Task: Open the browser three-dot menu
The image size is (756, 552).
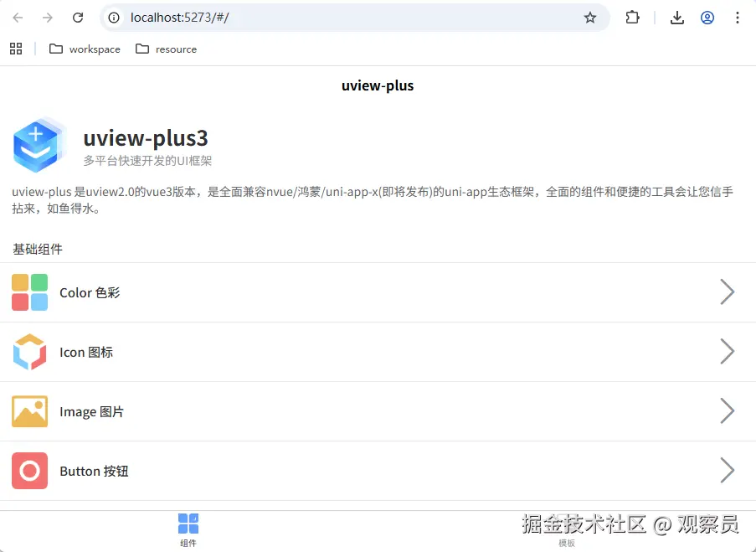Action: tap(738, 18)
